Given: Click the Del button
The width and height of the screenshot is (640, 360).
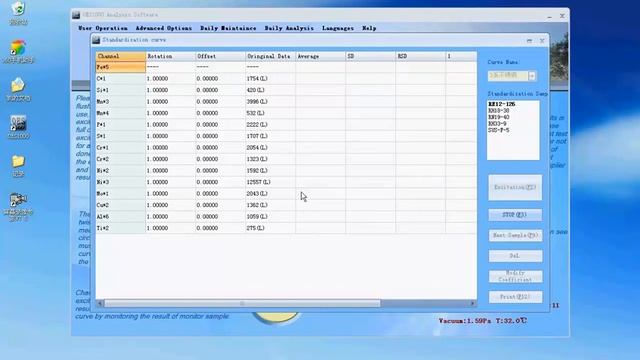Looking at the screenshot, I should pos(515,256).
